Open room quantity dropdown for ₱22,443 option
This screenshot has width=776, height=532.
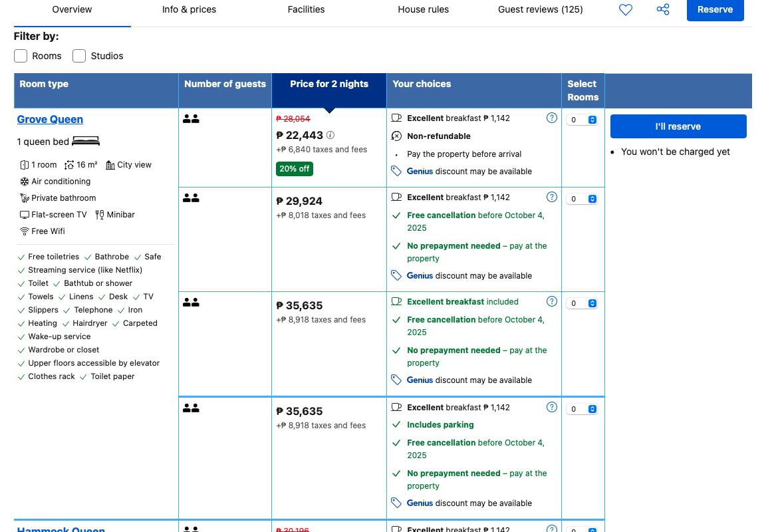pos(582,120)
